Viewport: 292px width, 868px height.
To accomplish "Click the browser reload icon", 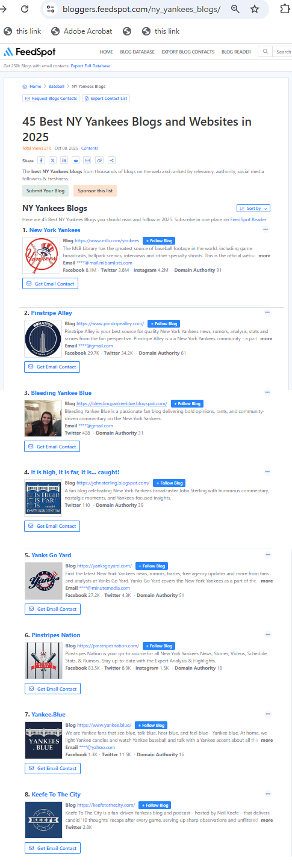I will pos(25,10).
